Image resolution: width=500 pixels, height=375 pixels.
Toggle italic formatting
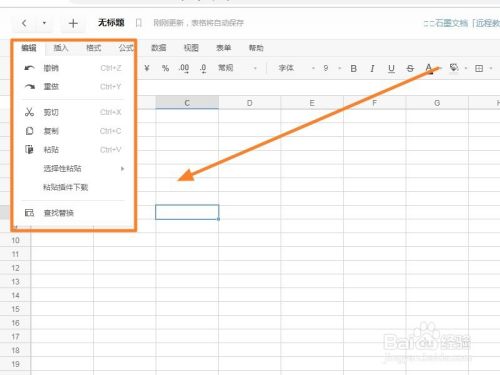coord(372,69)
